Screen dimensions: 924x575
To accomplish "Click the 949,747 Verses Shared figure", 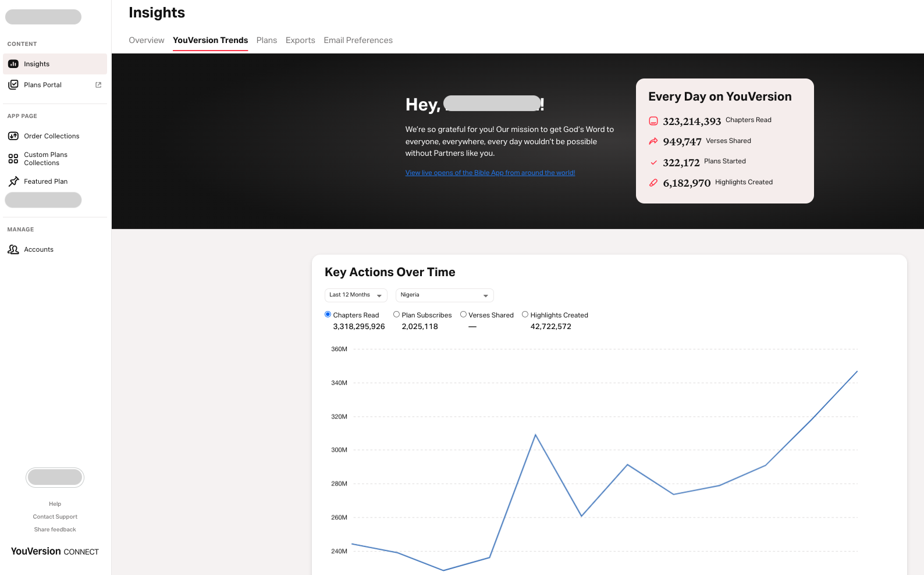I will coord(682,141).
